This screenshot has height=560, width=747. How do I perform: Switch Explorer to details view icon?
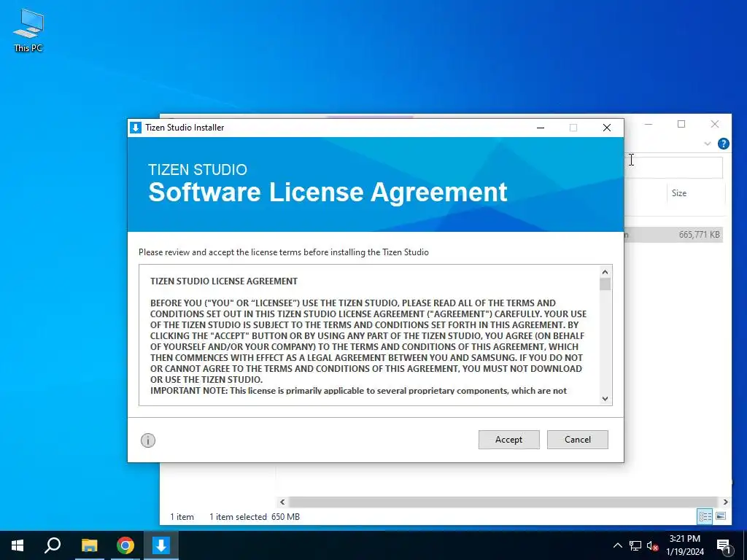click(x=705, y=516)
